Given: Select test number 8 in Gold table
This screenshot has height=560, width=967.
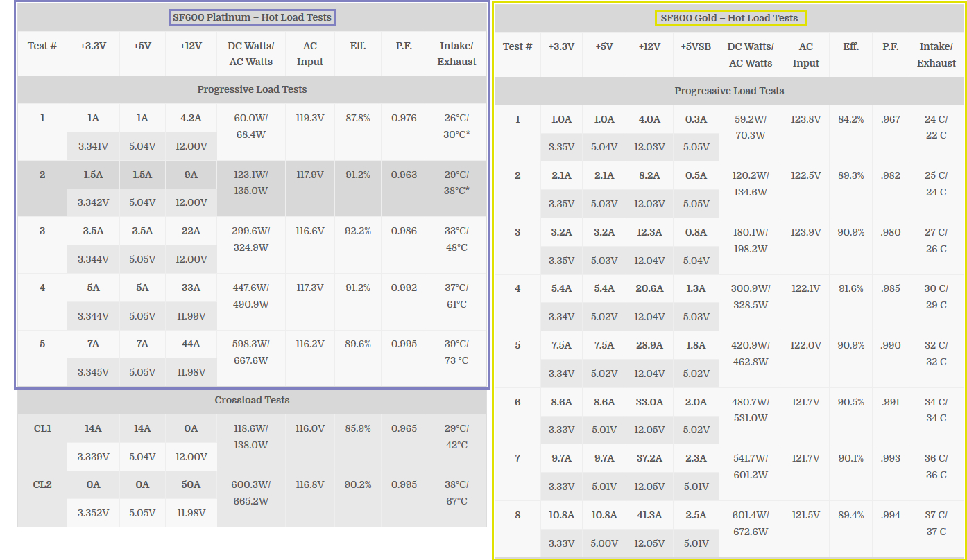Looking at the screenshot, I should tap(517, 515).
